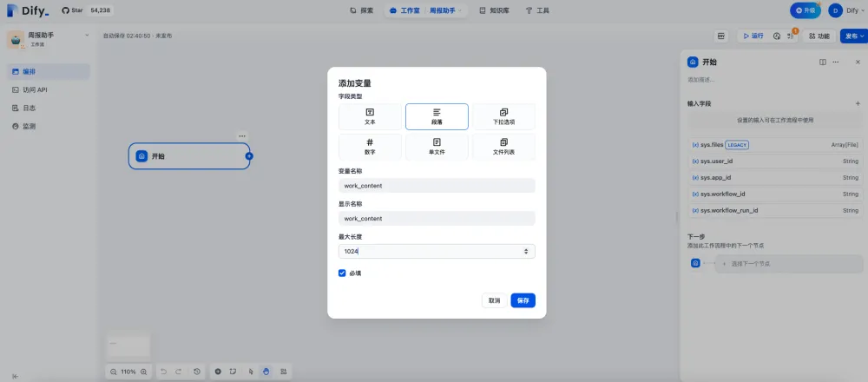The height and width of the screenshot is (382, 868).
Task: Go to the 知识库 tab
Action: (x=495, y=10)
